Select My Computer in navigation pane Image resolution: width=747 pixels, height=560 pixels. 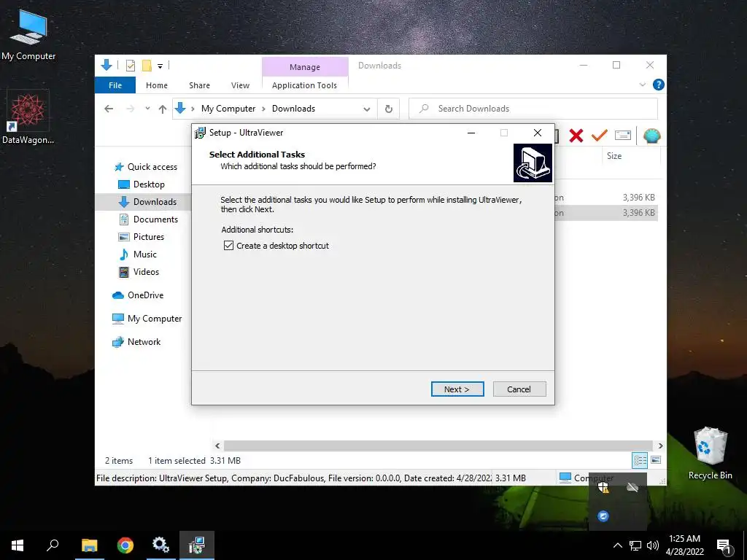(147, 319)
